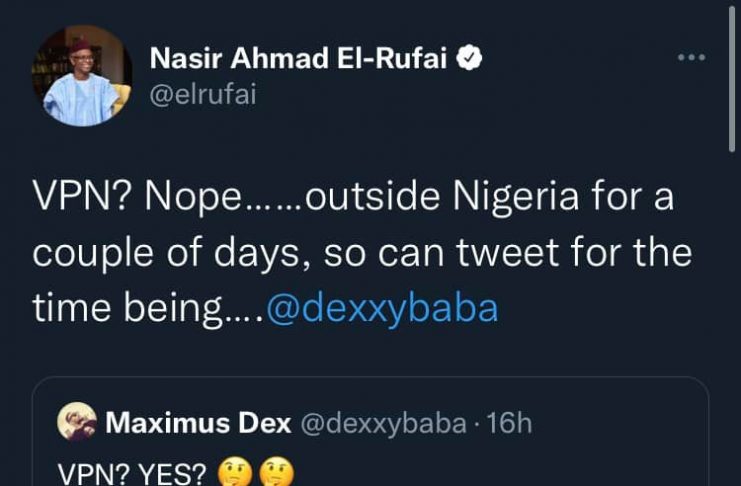This screenshot has height=486, width=741.
Task: Click the Nasir Ahmad El-Rufai display name
Action: [x=301, y=59]
